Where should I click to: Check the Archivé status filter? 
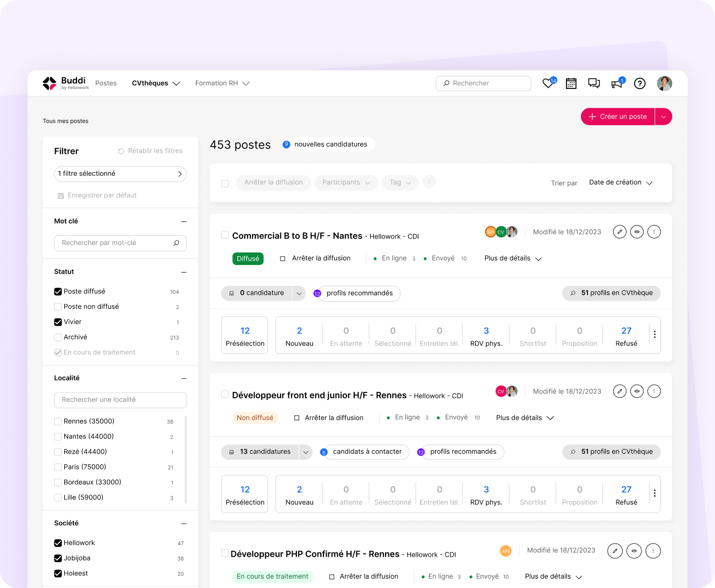(58, 337)
